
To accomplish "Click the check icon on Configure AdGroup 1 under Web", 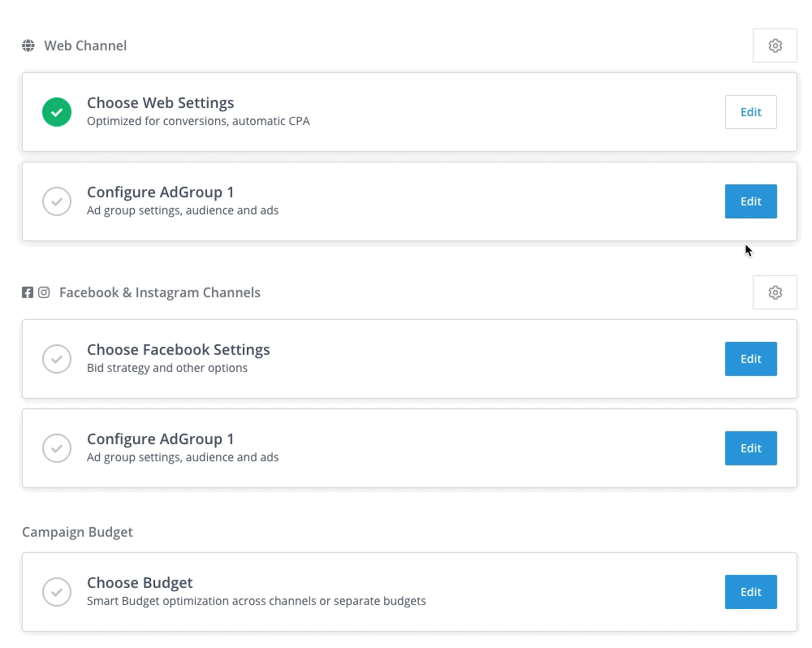I will 57,201.
